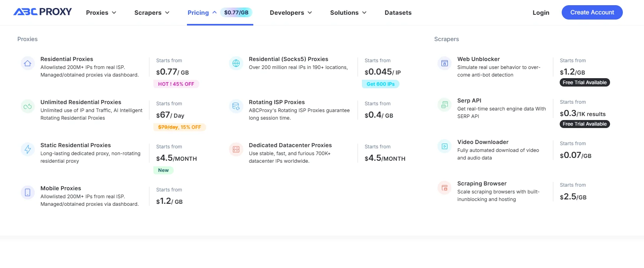Click the Static Residential Proxies lightning icon

tap(28, 149)
